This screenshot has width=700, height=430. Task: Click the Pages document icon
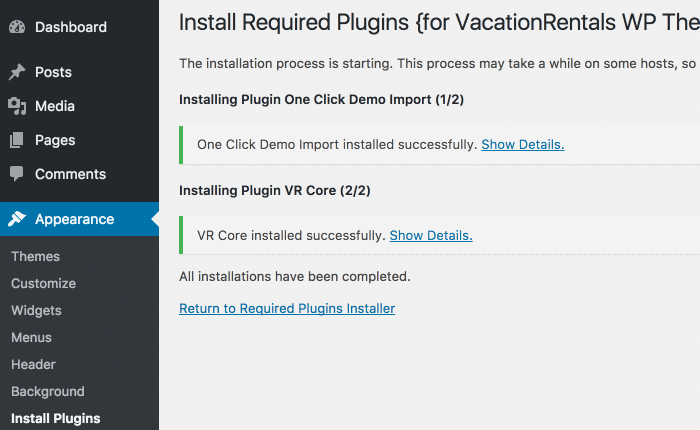click(x=17, y=140)
